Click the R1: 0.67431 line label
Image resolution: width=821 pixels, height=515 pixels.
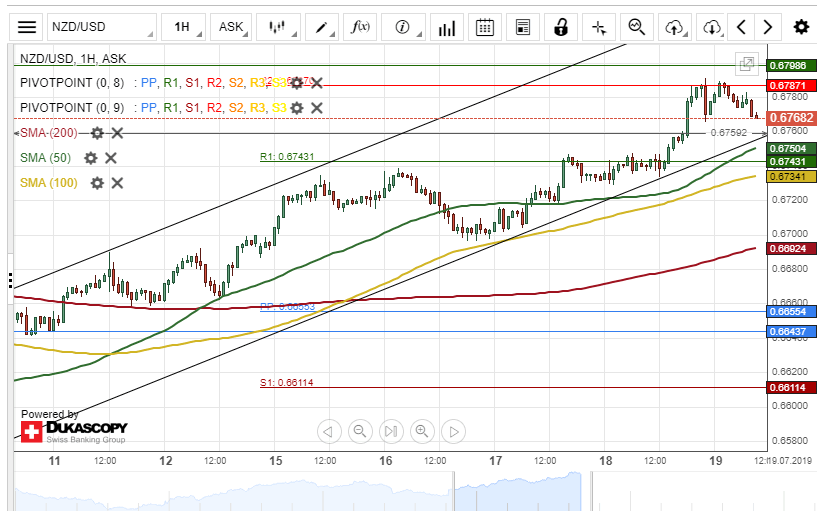[x=287, y=156]
